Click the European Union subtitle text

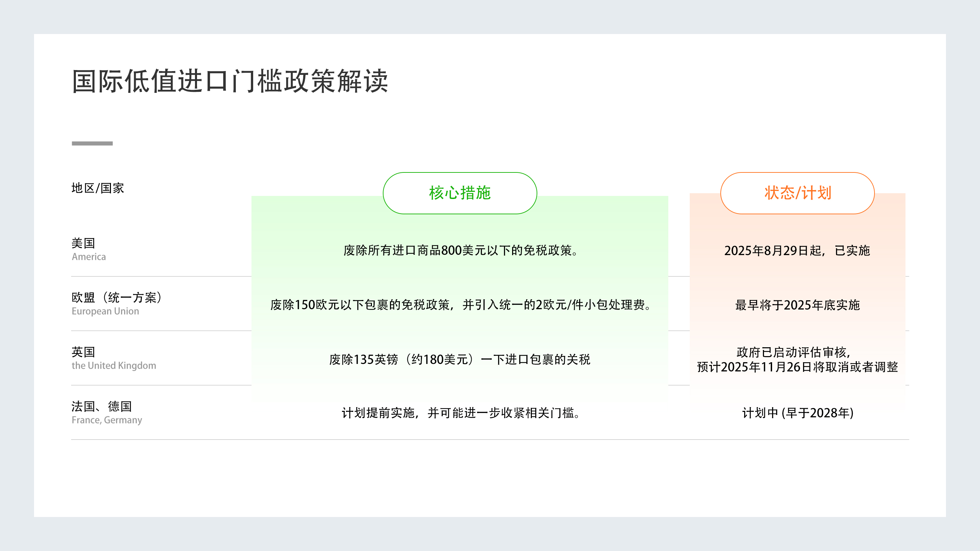(105, 311)
